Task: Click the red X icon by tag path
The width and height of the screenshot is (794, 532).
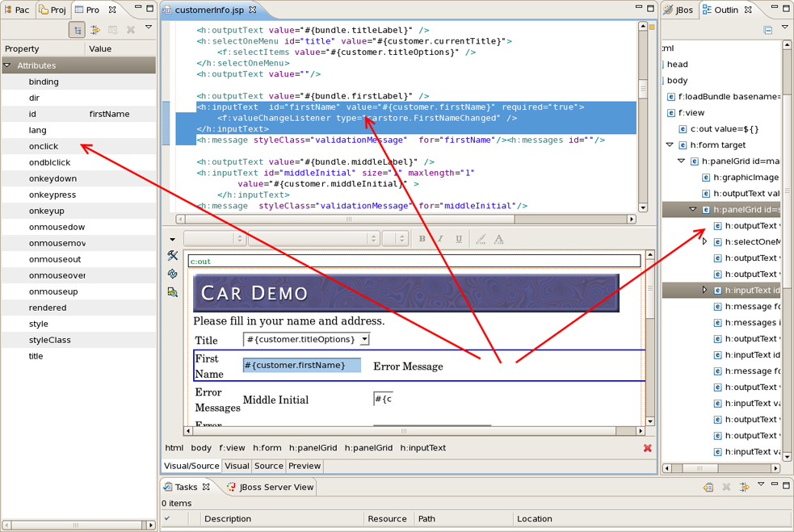Action: click(x=647, y=448)
